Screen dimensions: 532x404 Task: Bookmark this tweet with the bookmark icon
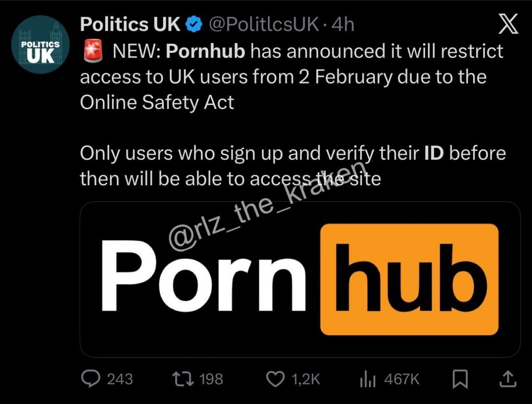point(460,379)
